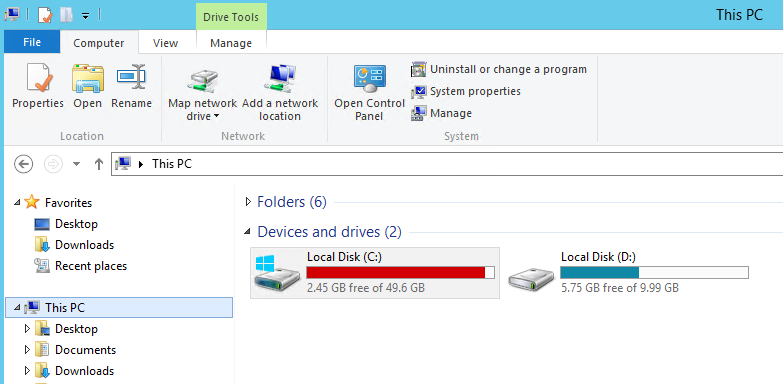Click the Open folder ribbon icon
Image resolution: width=783 pixels, height=384 pixels.
click(87, 78)
